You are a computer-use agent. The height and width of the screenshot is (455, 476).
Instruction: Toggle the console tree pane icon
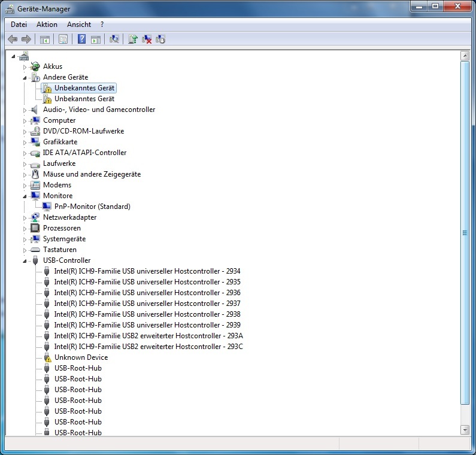[45, 39]
